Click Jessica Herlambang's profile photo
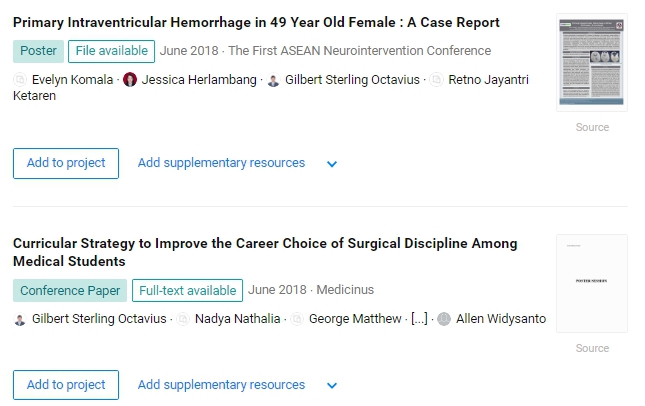 coord(130,79)
